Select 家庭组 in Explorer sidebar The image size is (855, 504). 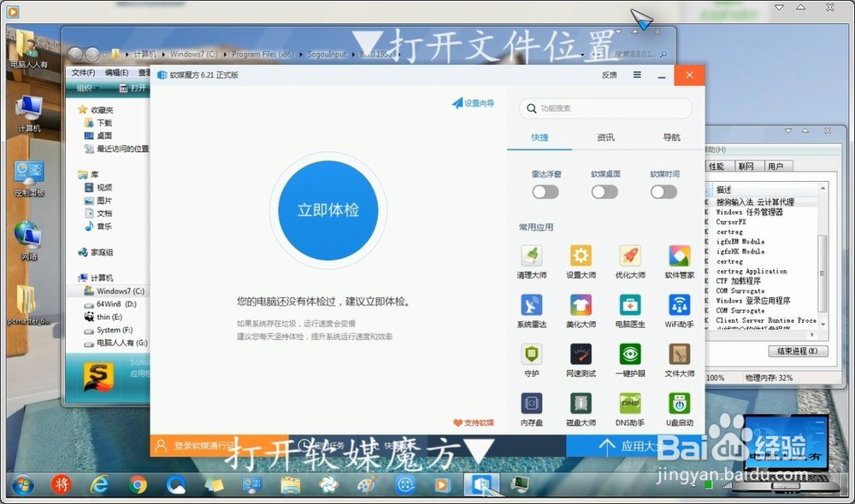click(x=96, y=252)
